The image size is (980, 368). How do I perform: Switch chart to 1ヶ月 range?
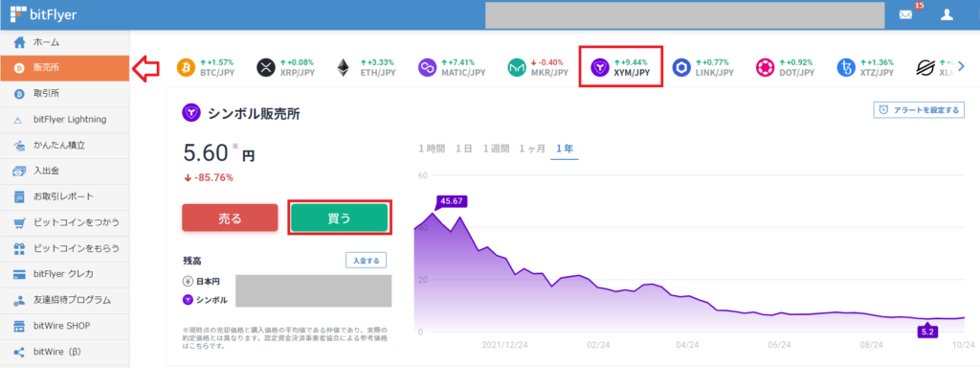532,149
